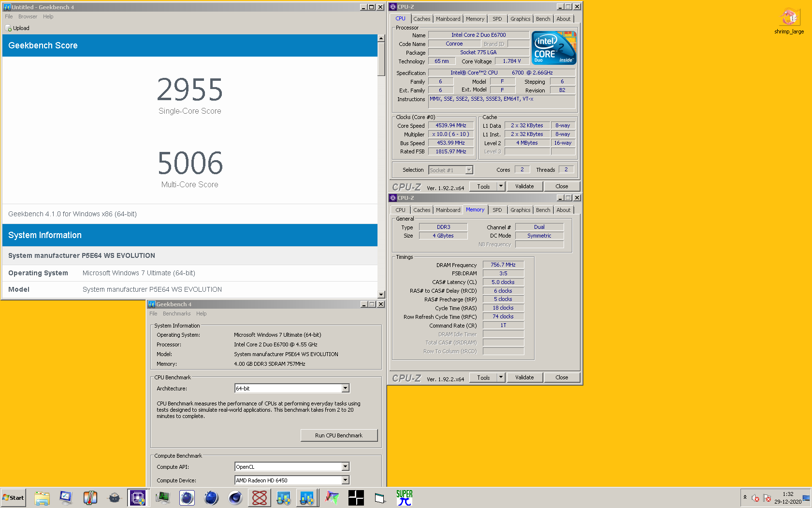Switch to Bench tab in lower CPU-Z
The height and width of the screenshot is (508, 812).
(543, 210)
